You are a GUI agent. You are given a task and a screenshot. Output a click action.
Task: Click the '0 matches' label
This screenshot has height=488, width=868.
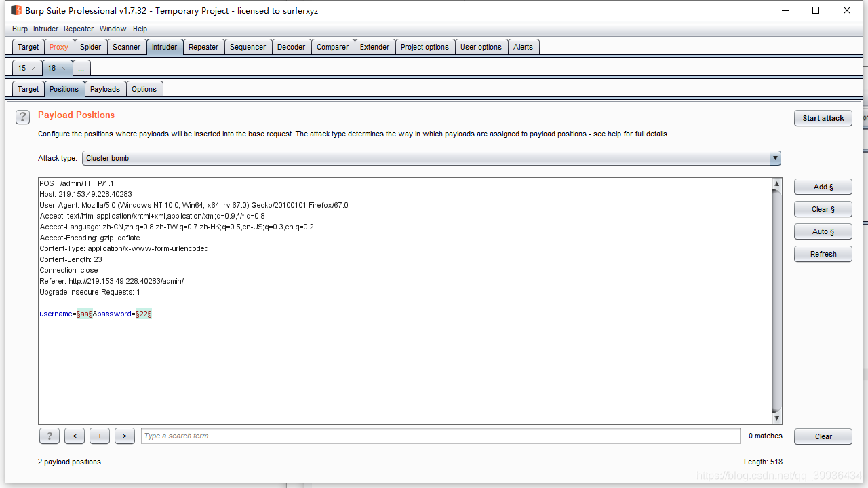click(x=766, y=436)
